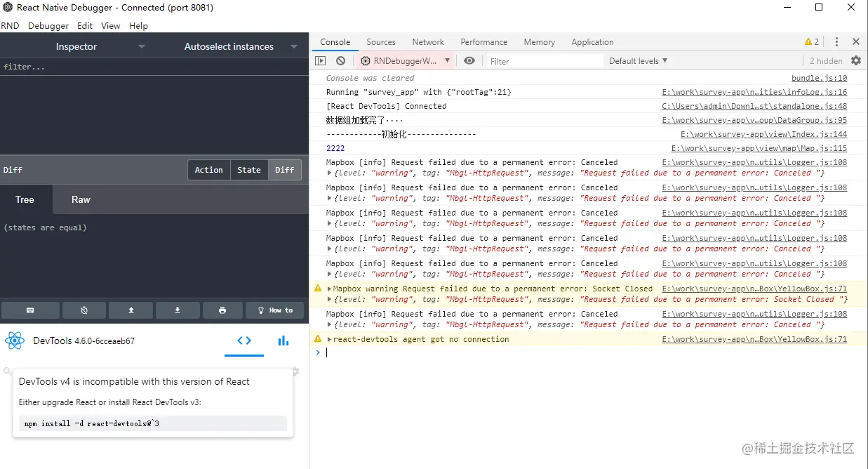
Task: Switch to the Network tab
Action: click(x=428, y=42)
